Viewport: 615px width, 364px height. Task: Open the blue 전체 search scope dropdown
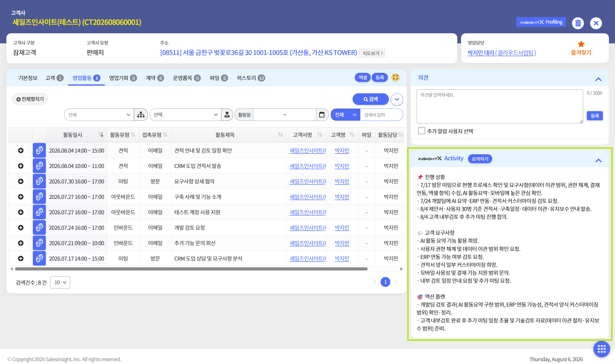[345, 115]
